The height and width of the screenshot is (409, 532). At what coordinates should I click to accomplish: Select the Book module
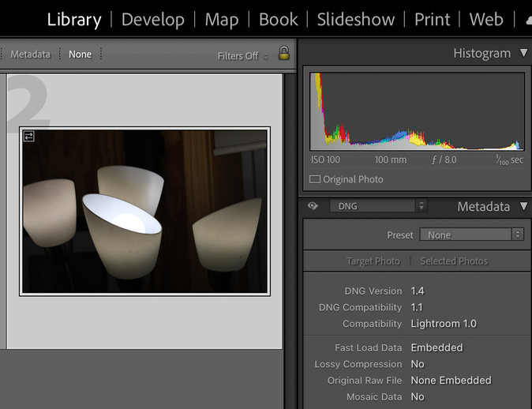278,20
